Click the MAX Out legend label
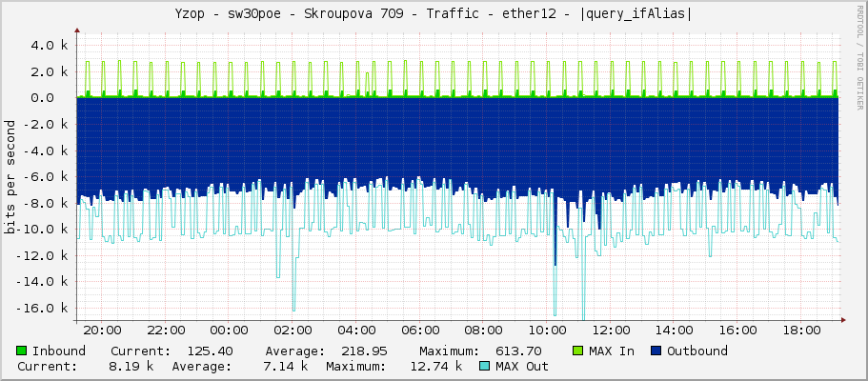868x381 pixels. pos(522,367)
